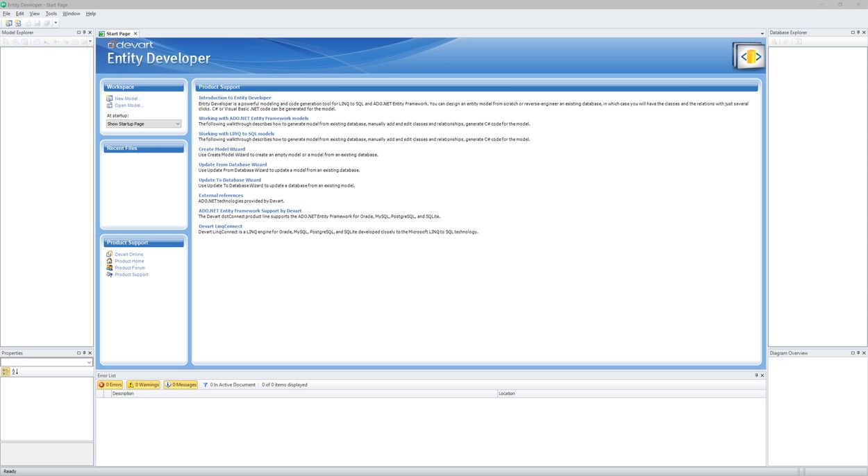Image resolution: width=868 pixels, height=476 pixels.
Task: Open the File menu
Action: 6,14
